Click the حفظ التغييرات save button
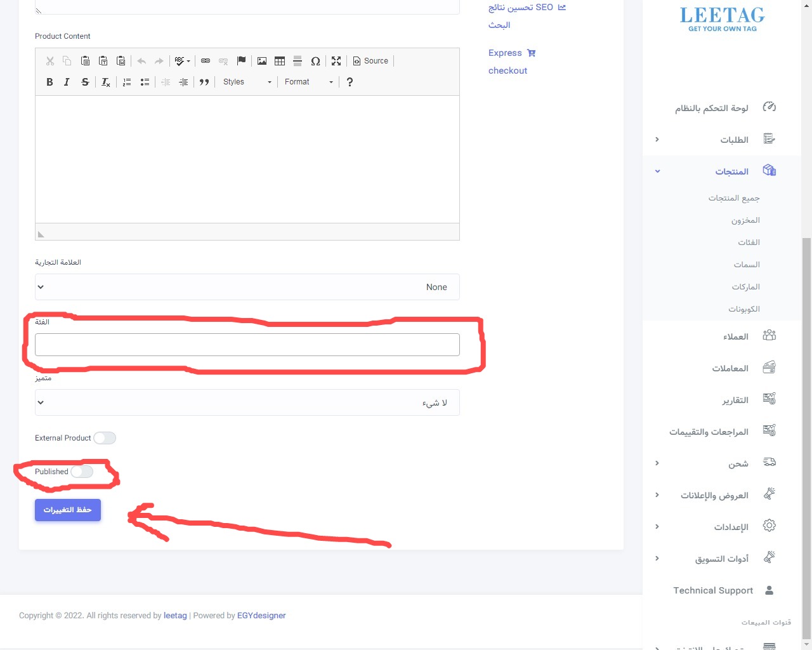 pos(67,510)
